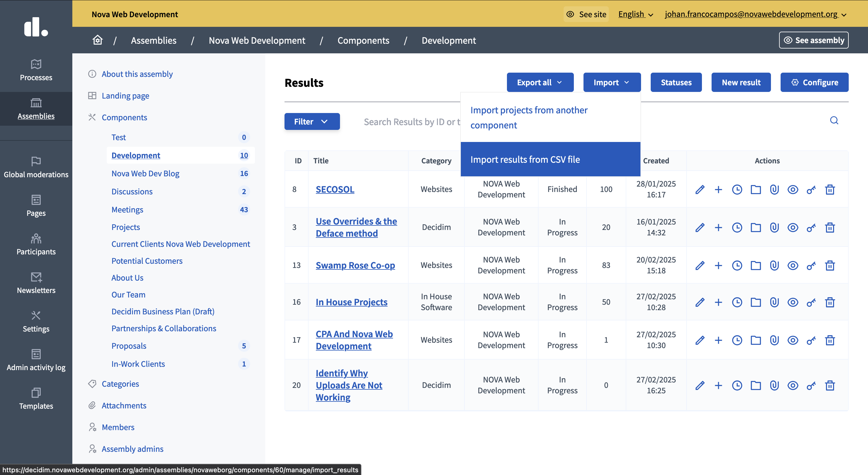
Task: Open project evolution clock icon for In House Projects
Action: click(x=737, y=302)
